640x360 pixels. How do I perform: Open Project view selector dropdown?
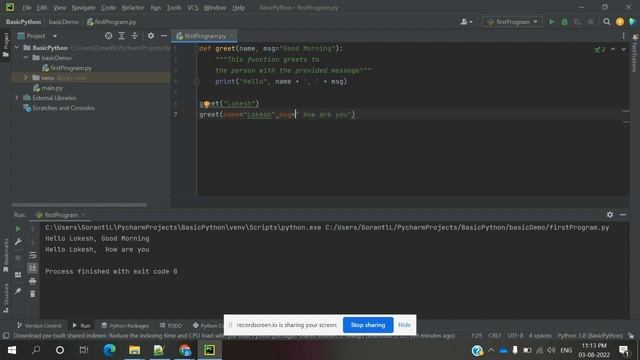[38, 36]
